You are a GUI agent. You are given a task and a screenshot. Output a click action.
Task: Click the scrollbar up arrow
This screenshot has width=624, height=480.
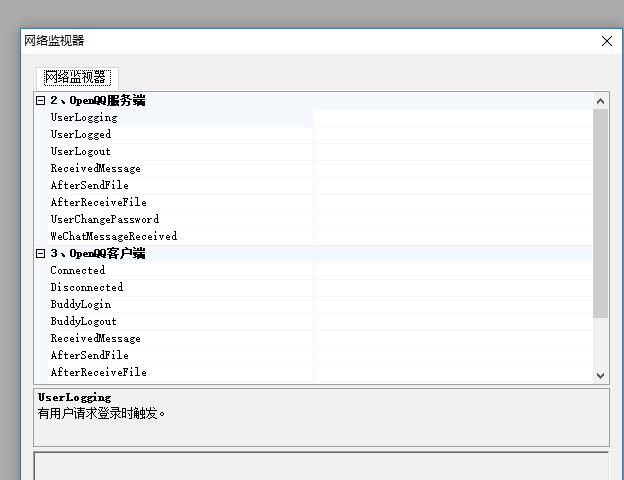(601, 101)
